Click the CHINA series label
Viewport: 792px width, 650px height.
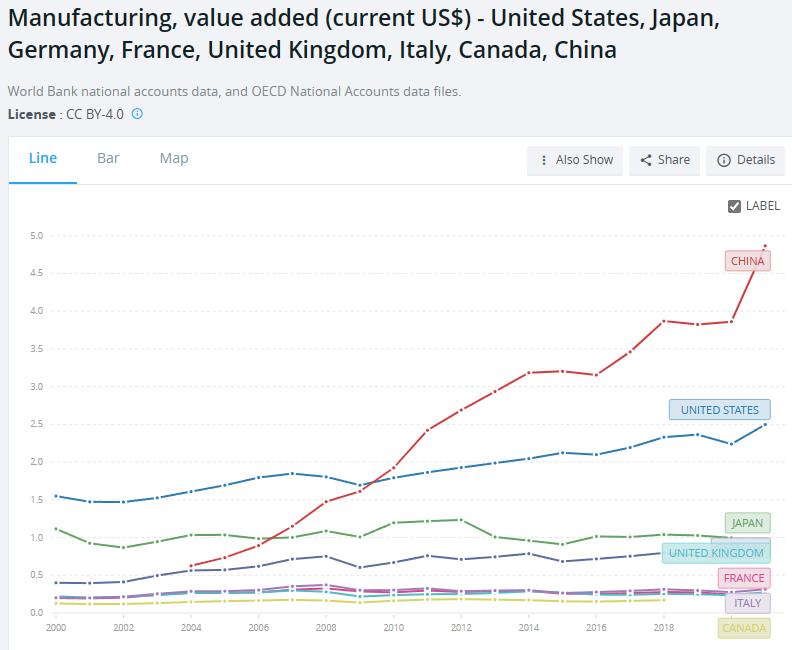(747, 261)
